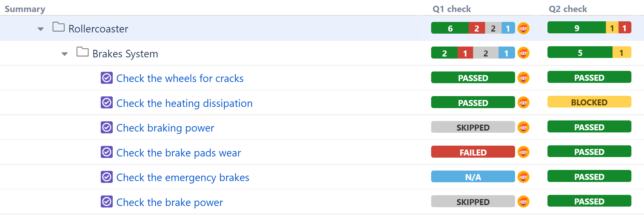Click avatar in emergency brakes row
The width and height of the screenshot is (644, 215).
(523, 177)
